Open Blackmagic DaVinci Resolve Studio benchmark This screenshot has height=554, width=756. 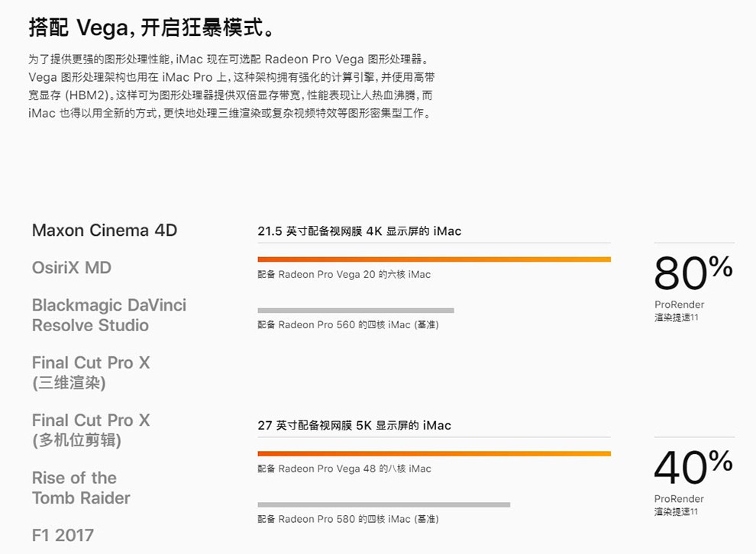point(109,315)
